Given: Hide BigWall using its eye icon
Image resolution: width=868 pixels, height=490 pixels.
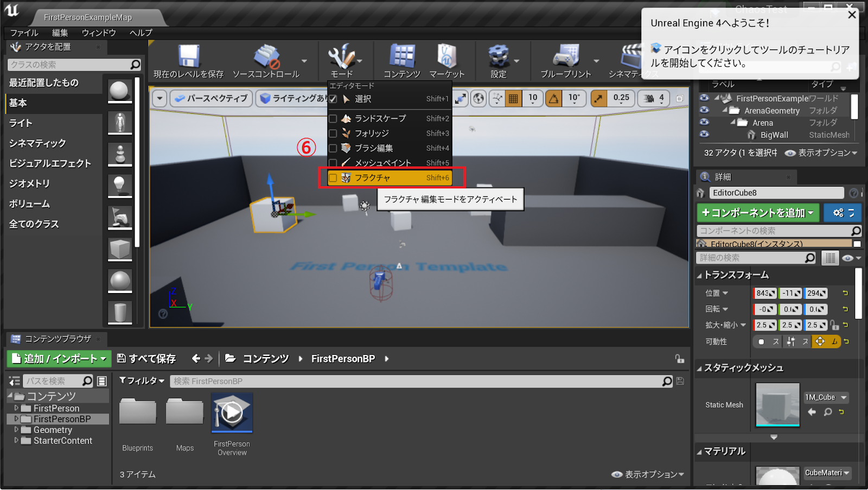Looking at the screenshot, I should pyautogui.click(x=704, y=134).
